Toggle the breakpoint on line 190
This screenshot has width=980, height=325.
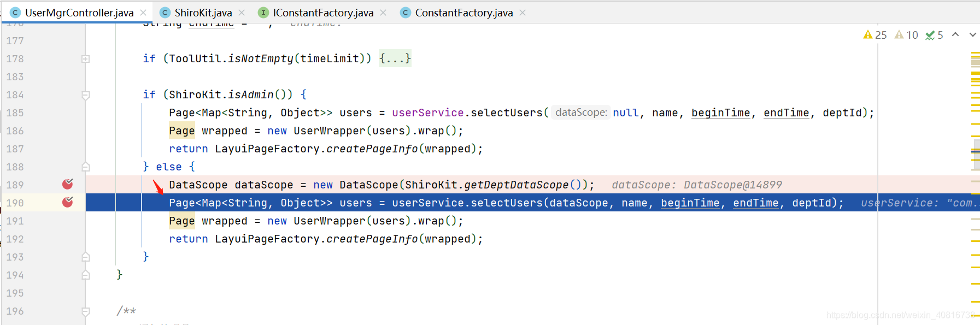[68, 202]
